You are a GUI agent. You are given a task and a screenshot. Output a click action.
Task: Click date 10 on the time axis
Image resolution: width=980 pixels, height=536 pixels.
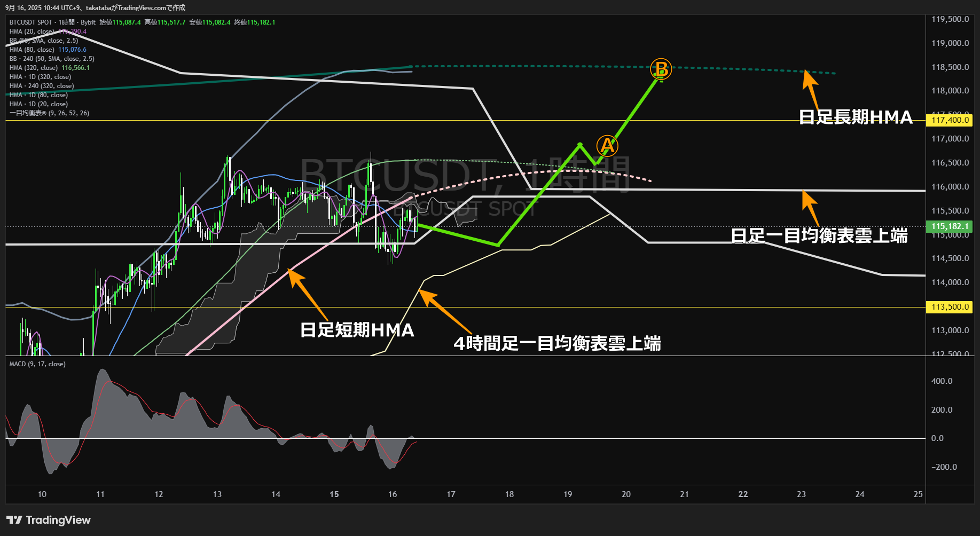[x=42, y=494]
